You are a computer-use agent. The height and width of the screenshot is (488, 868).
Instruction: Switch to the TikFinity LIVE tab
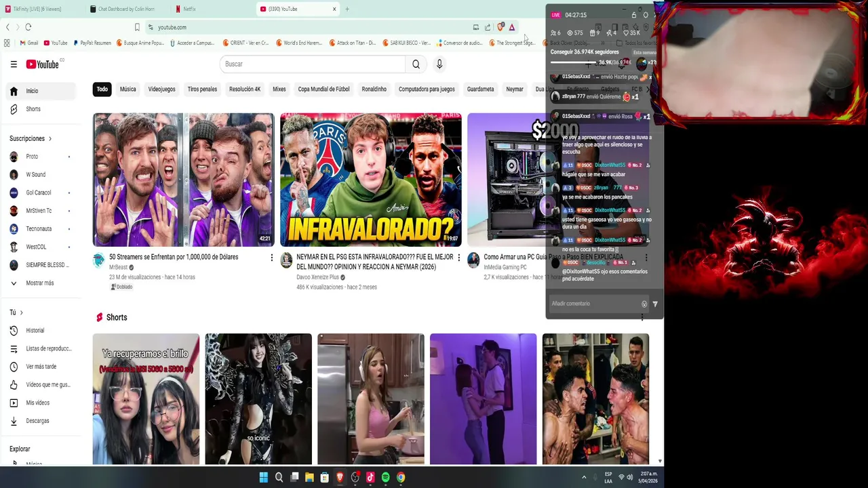pos(37,9)
